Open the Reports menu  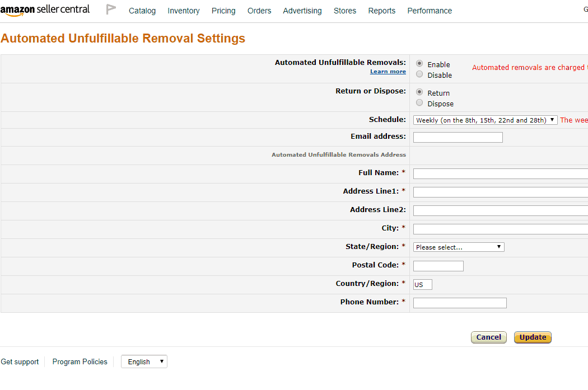pos(382,11)
